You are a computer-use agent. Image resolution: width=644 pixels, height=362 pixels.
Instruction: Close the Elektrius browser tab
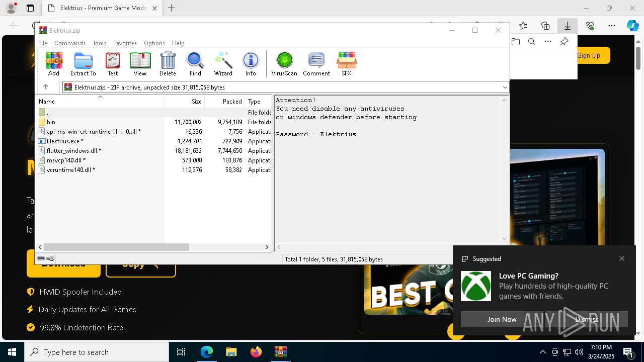click(155, 8)
